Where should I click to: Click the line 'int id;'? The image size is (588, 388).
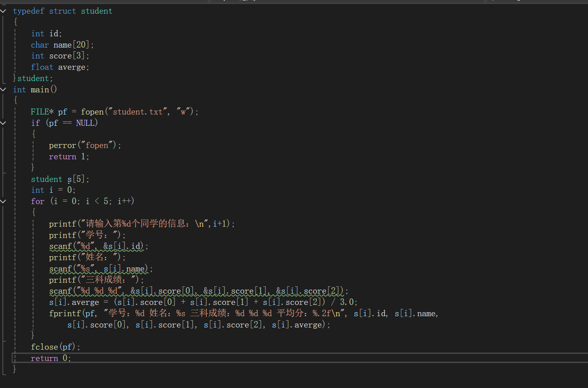46,33
